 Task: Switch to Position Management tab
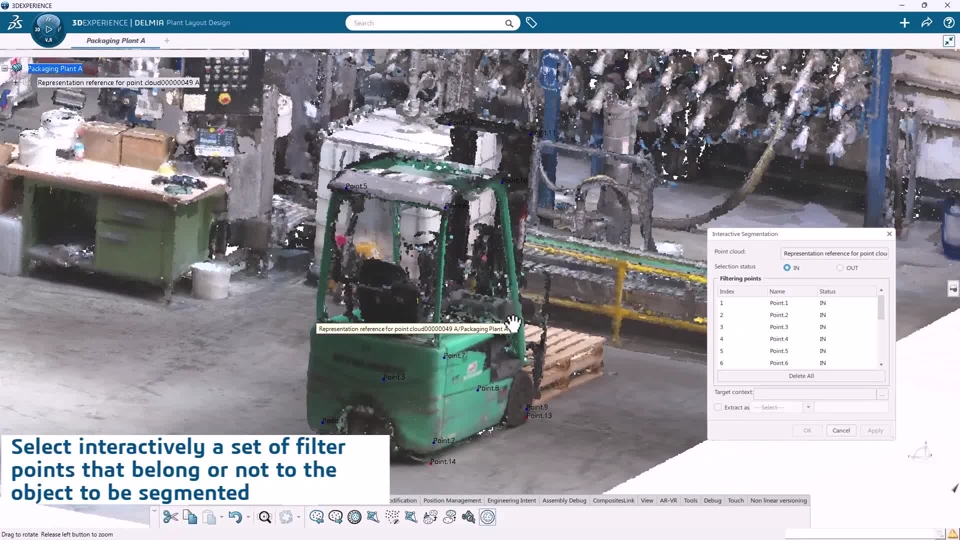pos(452,500)
